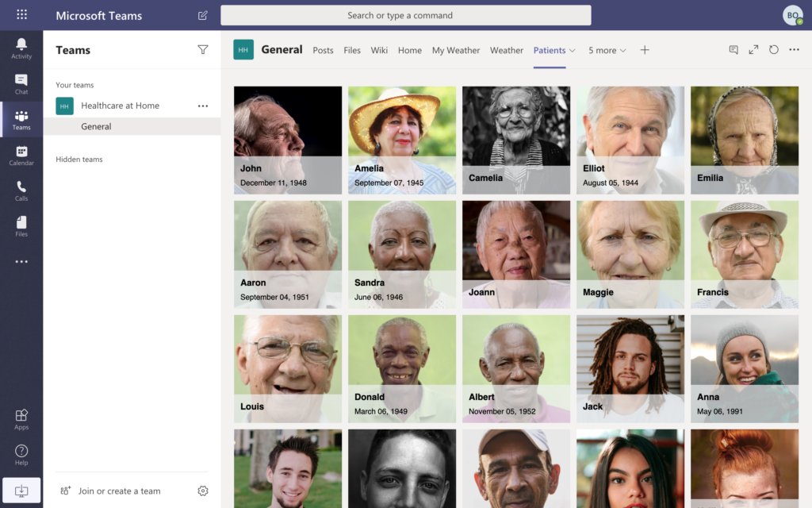
Task: Open Chat in the left rail
Action: click(x=21, y=84)
